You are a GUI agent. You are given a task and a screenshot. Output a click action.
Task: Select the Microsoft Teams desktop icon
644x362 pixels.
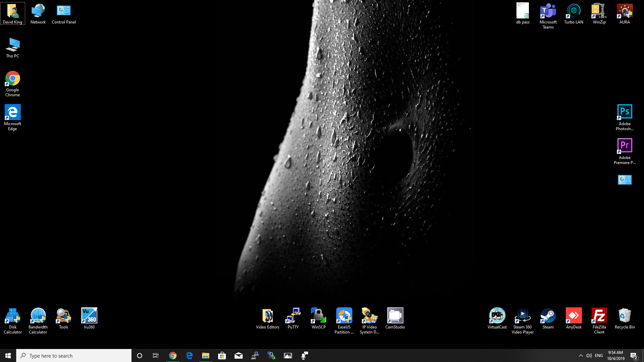click(548, 16)
